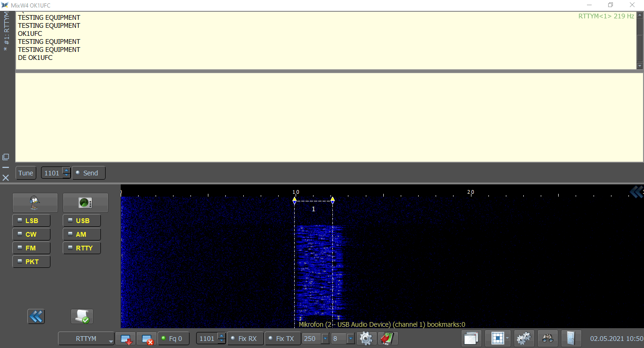
Task: Open the gear settings next to the 8 dropdown
Action: 366,339
